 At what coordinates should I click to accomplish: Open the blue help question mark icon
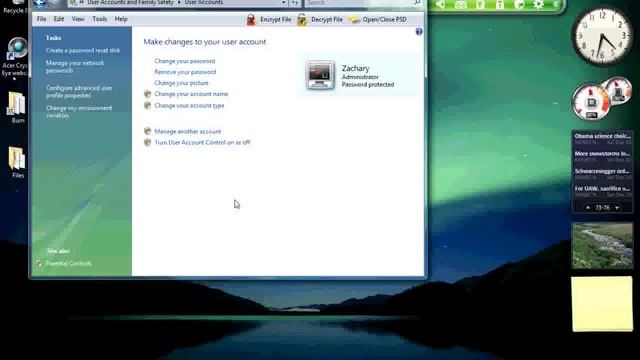tap(419, 31)
